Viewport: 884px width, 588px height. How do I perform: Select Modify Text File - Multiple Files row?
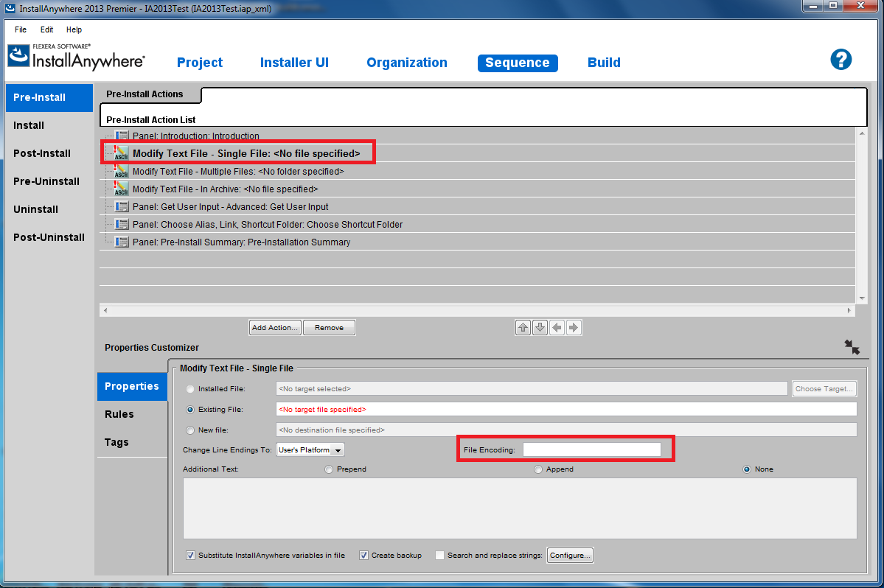(478, 171)
